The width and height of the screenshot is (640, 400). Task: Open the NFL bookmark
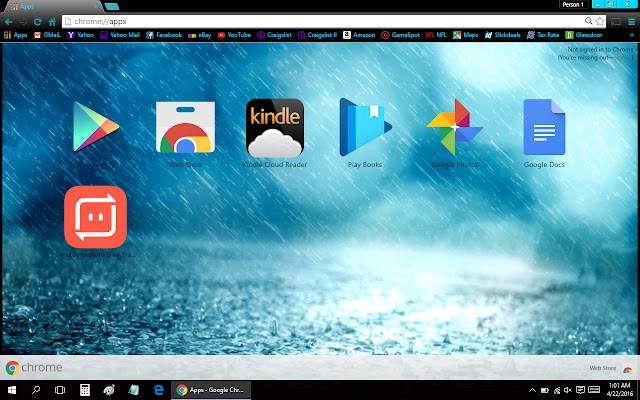(x=436, y=35)
